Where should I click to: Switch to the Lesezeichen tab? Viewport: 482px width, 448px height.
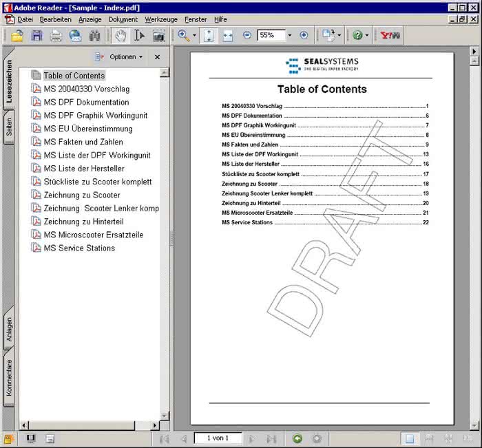pos(8,81)
